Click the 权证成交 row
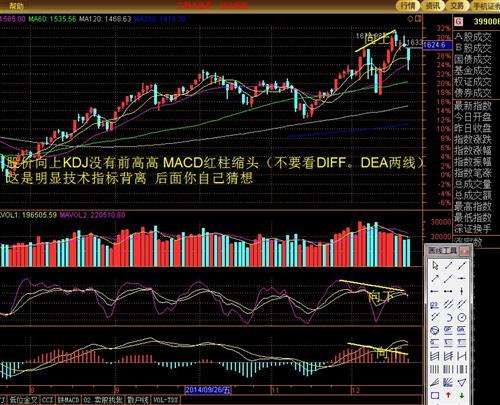The width and height of the screenshot is (500, 405). pos(473,82)
